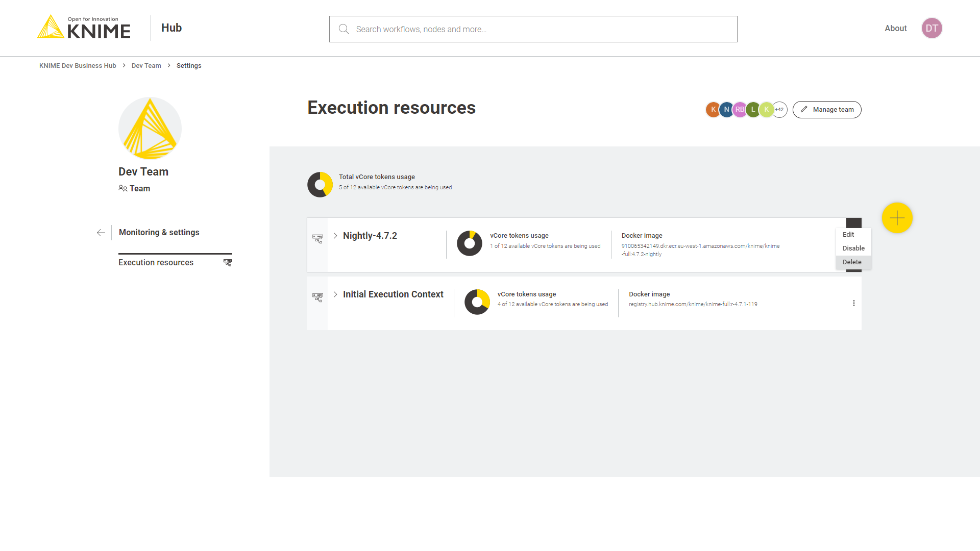
Task: Click the Dev Team name heading
Action: click(x=143, y=172)
